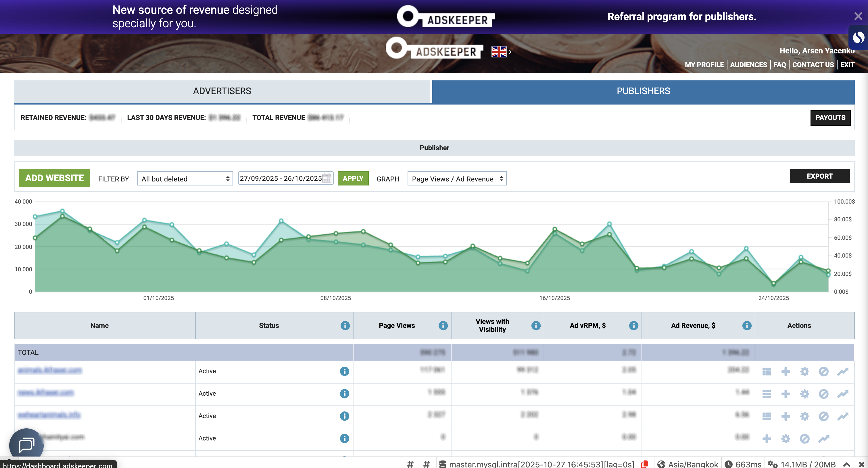Click the red copy icon in debug bar
Image resolution: width=868 pixels, height=468 pixels.
[x=645, y=464]
